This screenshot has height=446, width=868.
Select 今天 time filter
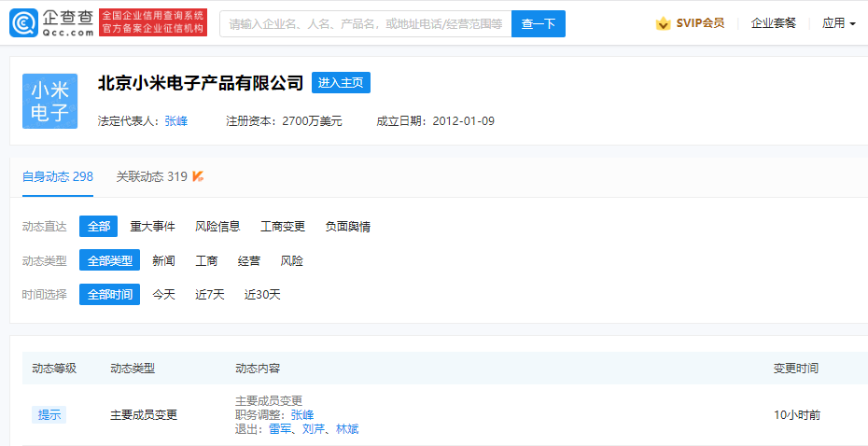[x=164, y=295]
